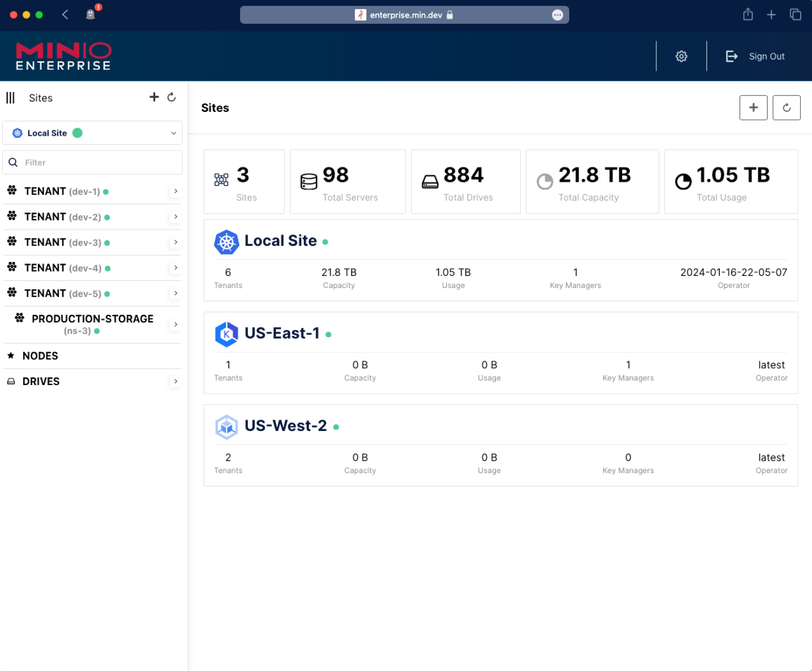
Task: Click the ghost extension icon with notification
Action: tap(91, 14)
